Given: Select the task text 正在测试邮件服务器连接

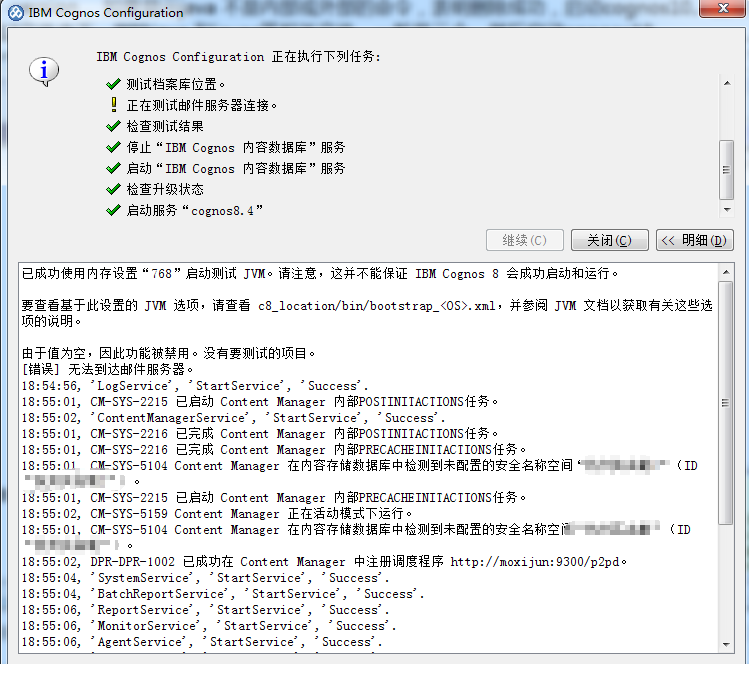Looking at the screenshot, I should tap(202, 106).
